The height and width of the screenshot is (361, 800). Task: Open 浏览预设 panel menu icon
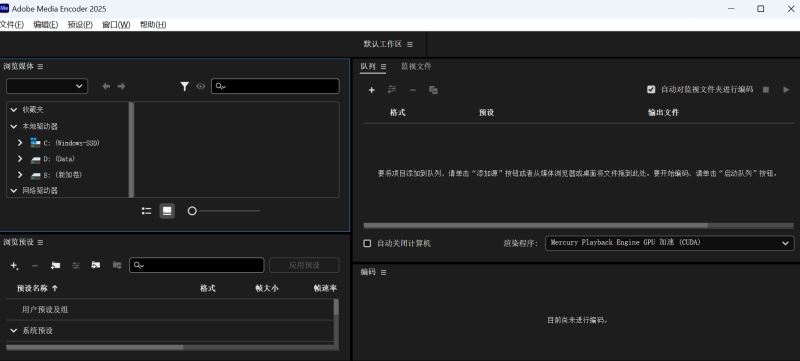(x=40, y=242)
